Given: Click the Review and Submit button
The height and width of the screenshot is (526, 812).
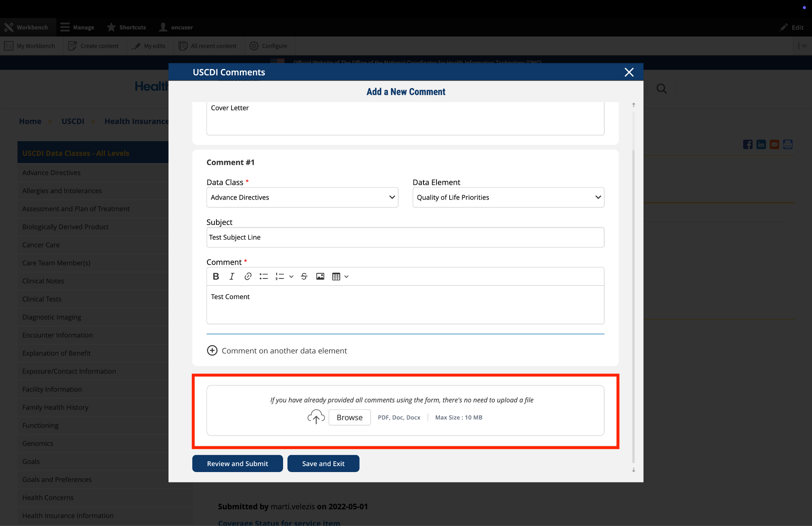Looking at the screenshot, I should [x=237, y=464].
